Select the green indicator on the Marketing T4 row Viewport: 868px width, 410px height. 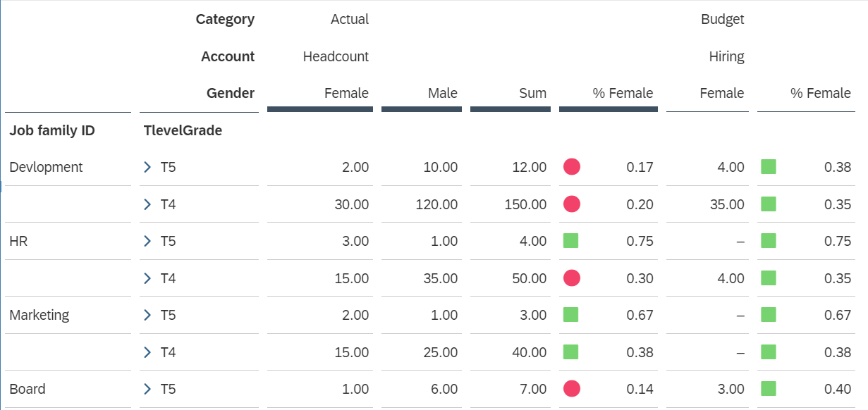point(572,352)
